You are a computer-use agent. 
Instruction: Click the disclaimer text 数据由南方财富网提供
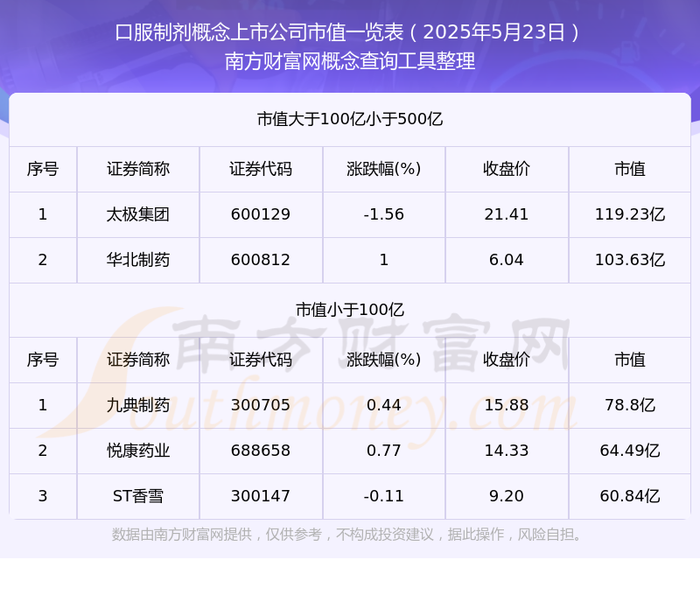point(182,535)
